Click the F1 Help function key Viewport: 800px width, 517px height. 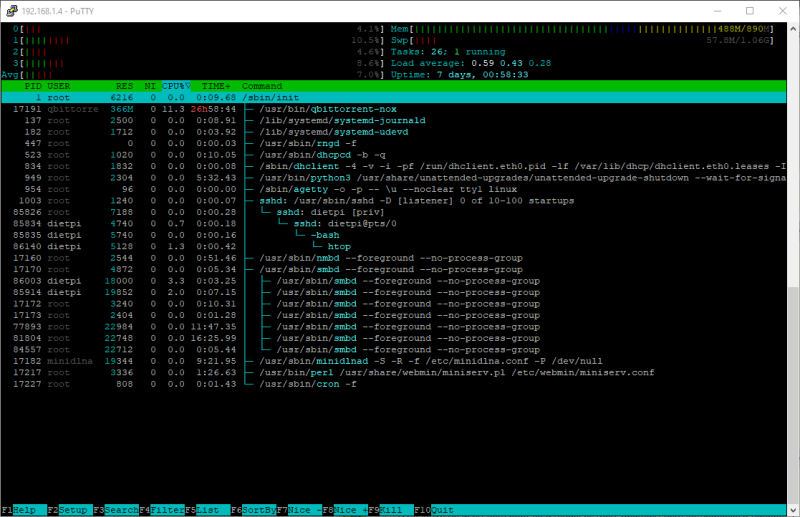[x=24, y=510]
